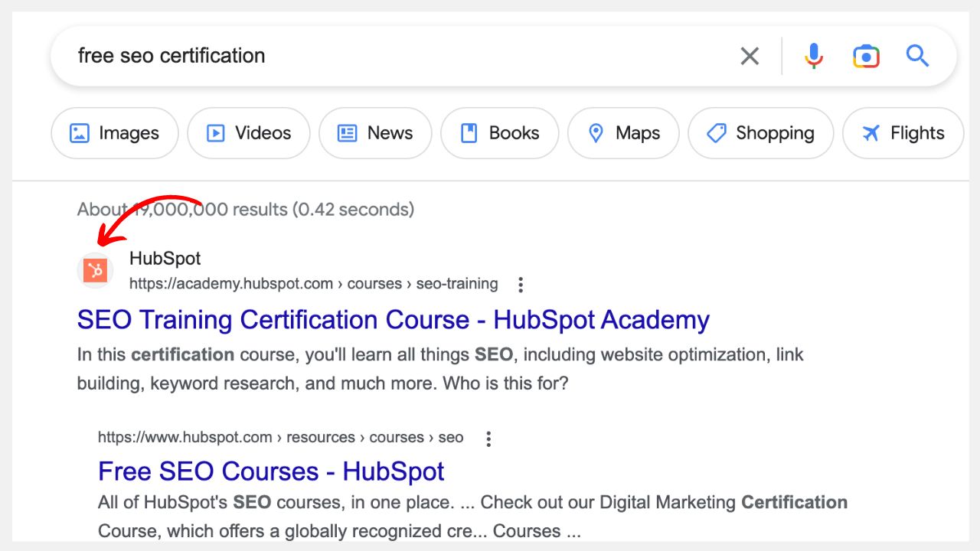Open Google Lens image search camera icon
The width and height of the screenshot is (980, 551).
866,56
